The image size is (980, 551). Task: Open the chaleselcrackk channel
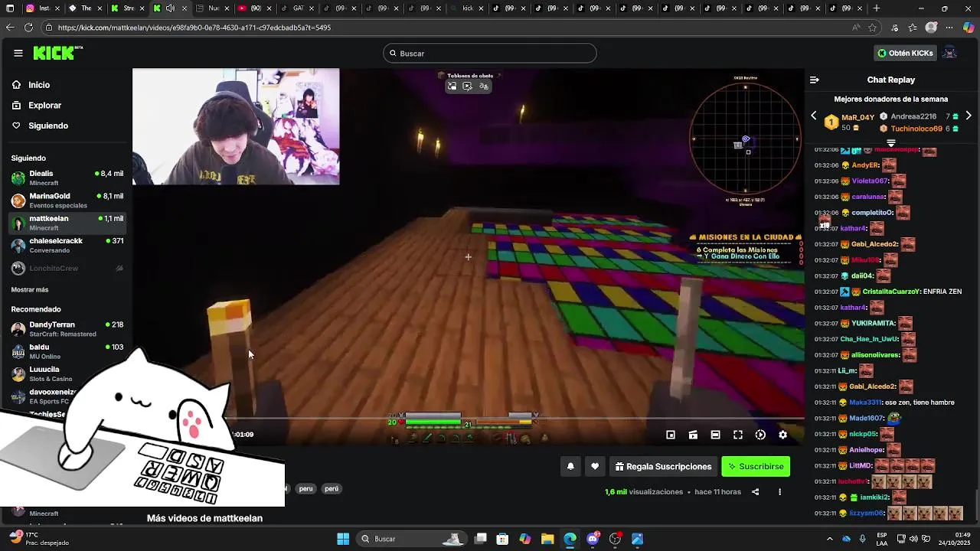tap(67, 245)
